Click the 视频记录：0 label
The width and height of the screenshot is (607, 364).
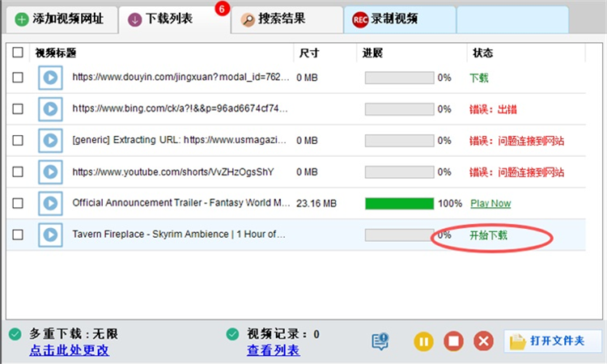pyautogui.click(x=283, y=334)
